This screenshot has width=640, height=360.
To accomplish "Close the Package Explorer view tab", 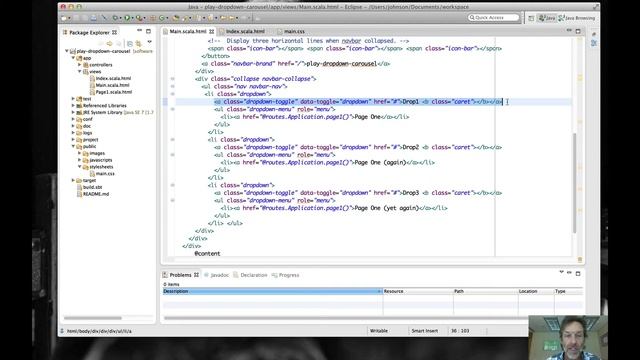I will (x=114, y=32).
